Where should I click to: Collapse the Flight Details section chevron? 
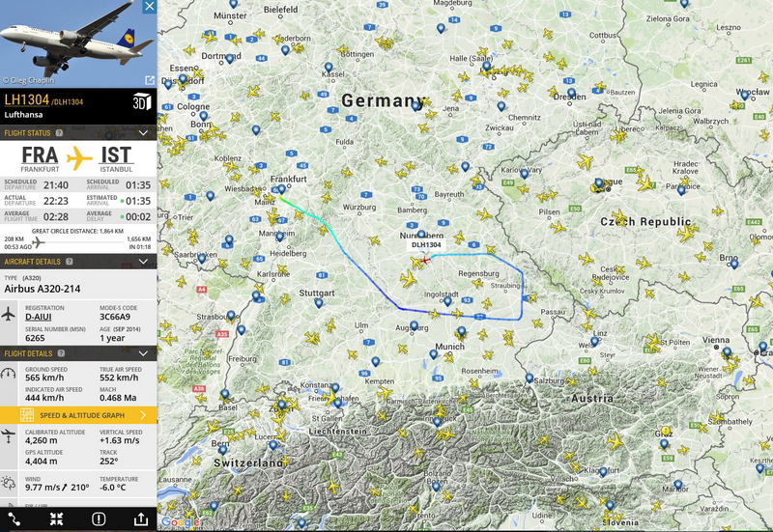pos(143,353)
